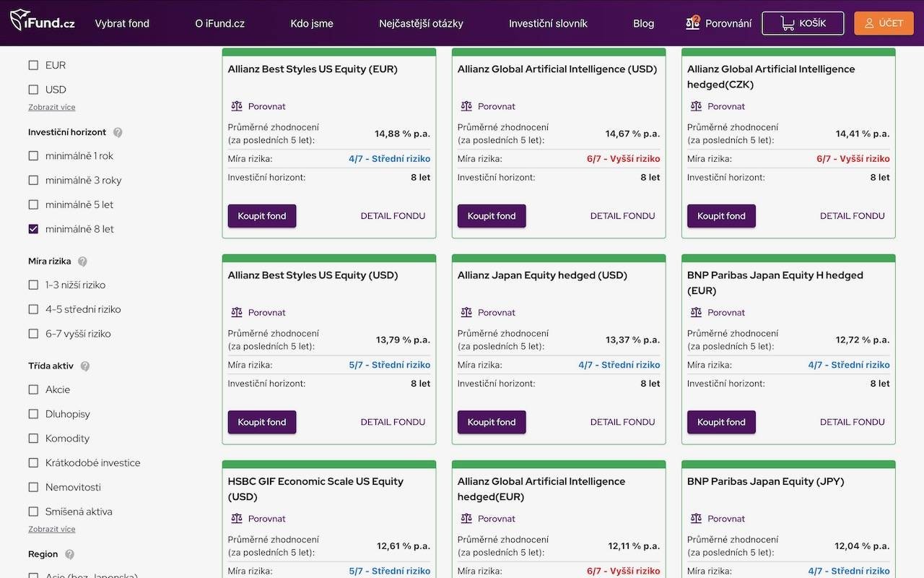Open the help icon next to Třída aktiv

[x=85, y=366]
